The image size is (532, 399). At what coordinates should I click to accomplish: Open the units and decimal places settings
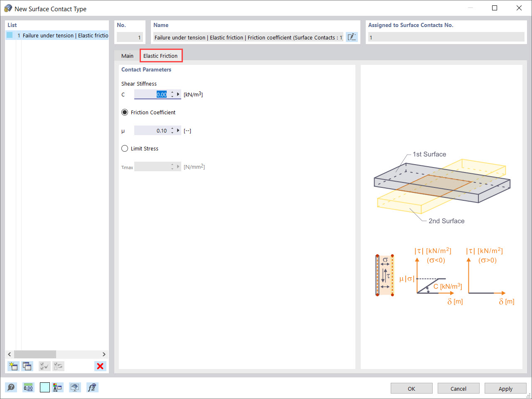click(x=28, y=387)
